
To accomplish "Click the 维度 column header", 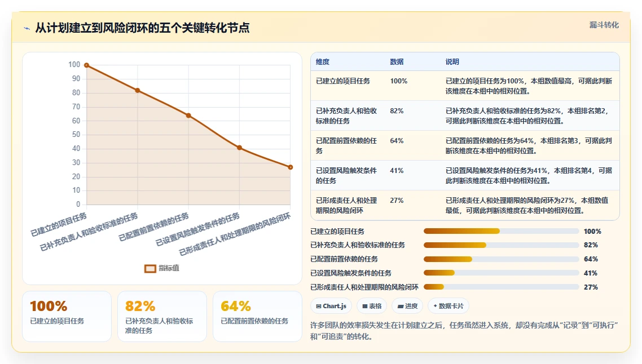I will (323, 62).
